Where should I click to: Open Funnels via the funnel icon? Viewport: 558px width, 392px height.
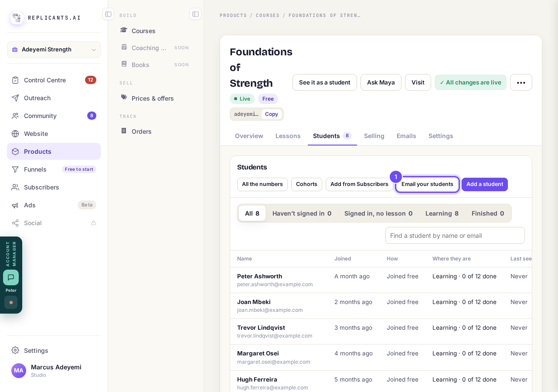15,169
